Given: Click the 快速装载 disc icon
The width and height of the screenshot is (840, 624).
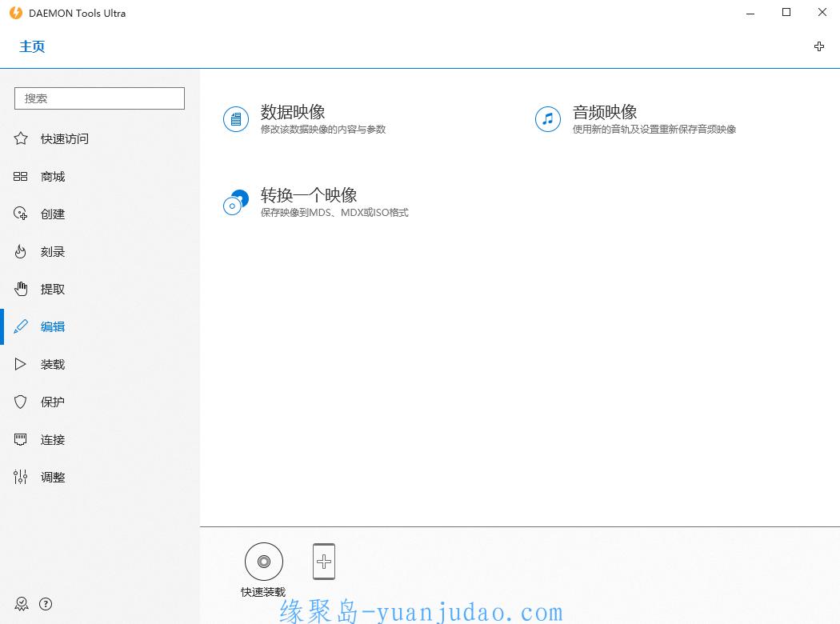Looking at the screenshot, I should pos(263,562).
